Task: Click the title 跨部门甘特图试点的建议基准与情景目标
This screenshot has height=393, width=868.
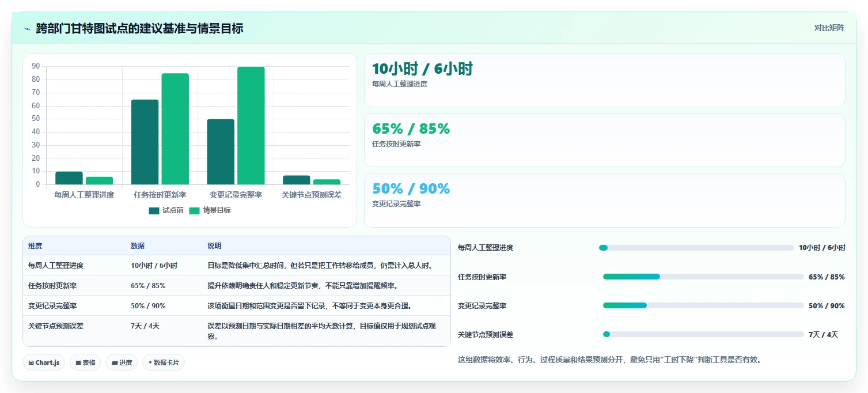Action: pos(139,28)
